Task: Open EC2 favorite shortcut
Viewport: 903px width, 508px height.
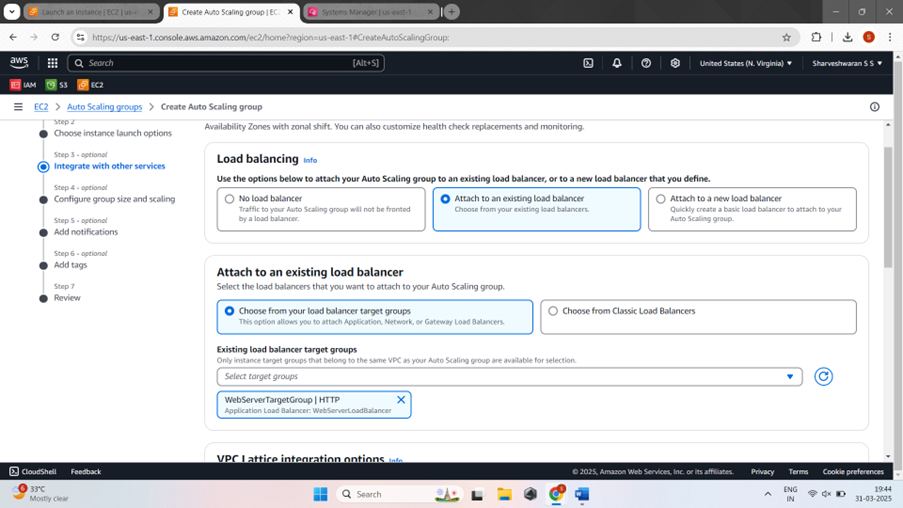Action: 90,85
